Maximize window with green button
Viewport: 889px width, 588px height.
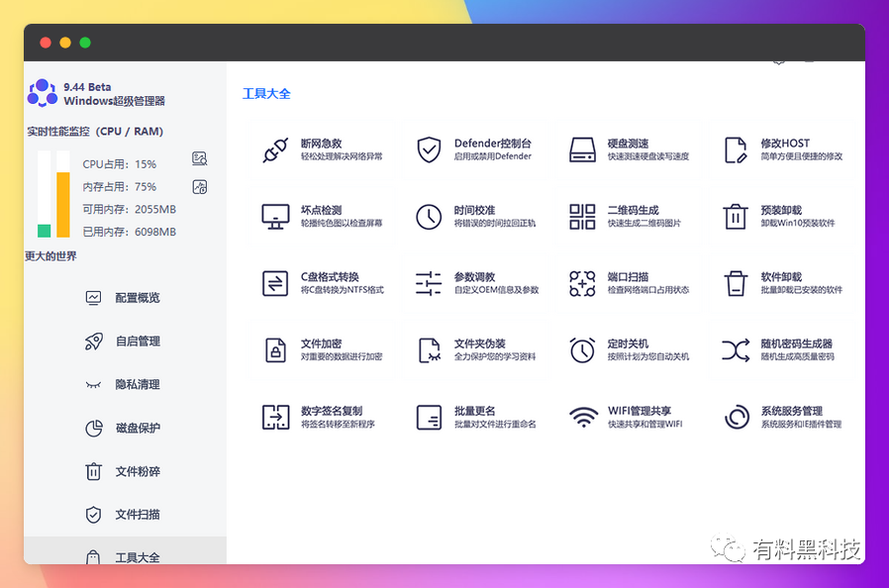point(85,43)
